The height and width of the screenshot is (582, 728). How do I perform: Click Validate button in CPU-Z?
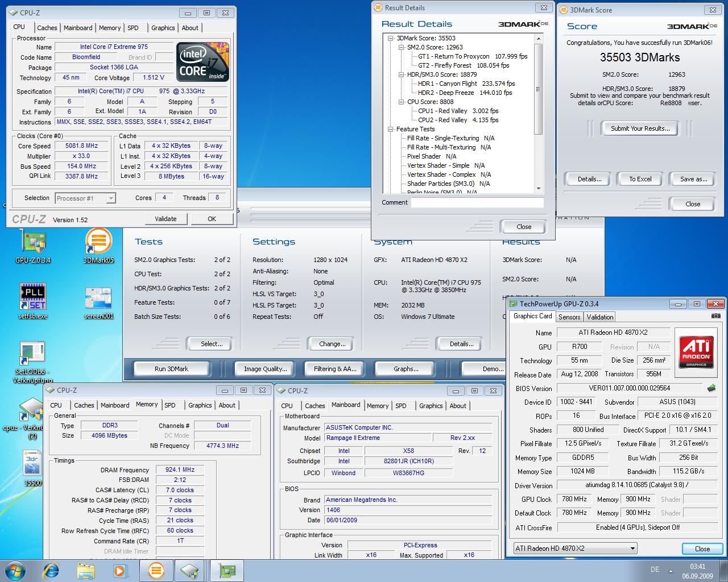166,219
